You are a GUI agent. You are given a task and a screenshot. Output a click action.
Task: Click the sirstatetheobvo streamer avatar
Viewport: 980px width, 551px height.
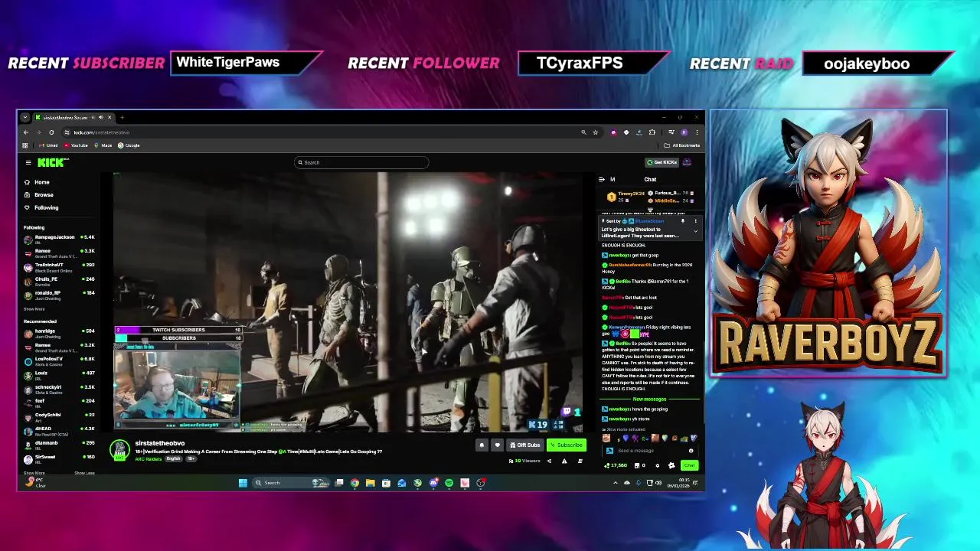pos(119,450)
